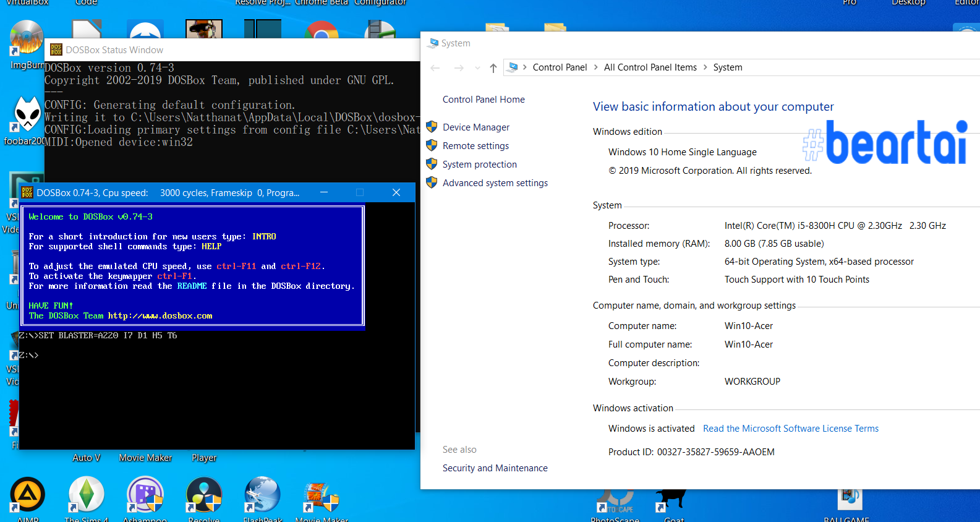
Task: Open the FlashPeak globe desktop shortcut
Action: (x=262, y=494)
